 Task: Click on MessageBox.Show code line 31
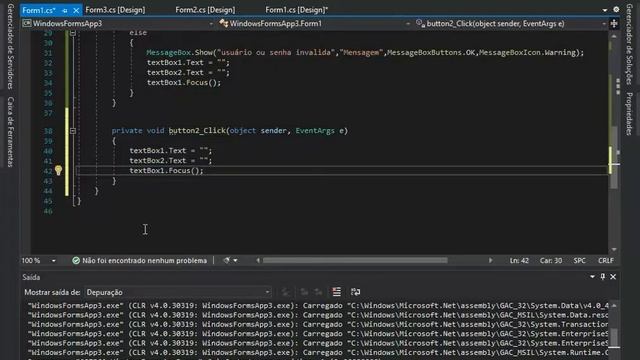pos(365,53)
